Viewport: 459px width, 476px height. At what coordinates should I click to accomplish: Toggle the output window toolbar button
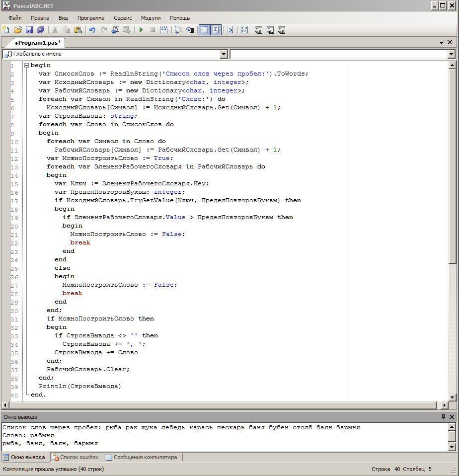(x=204, y=30)
